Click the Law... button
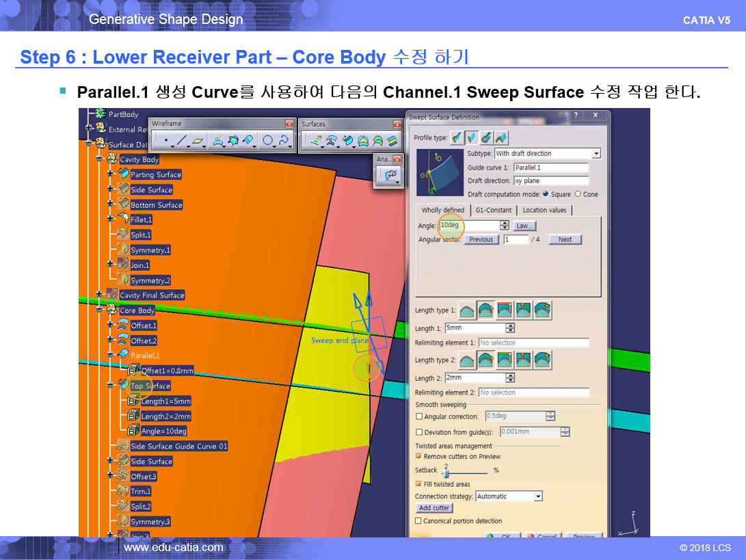Viewport: 746px width, 560px height. 524,226
